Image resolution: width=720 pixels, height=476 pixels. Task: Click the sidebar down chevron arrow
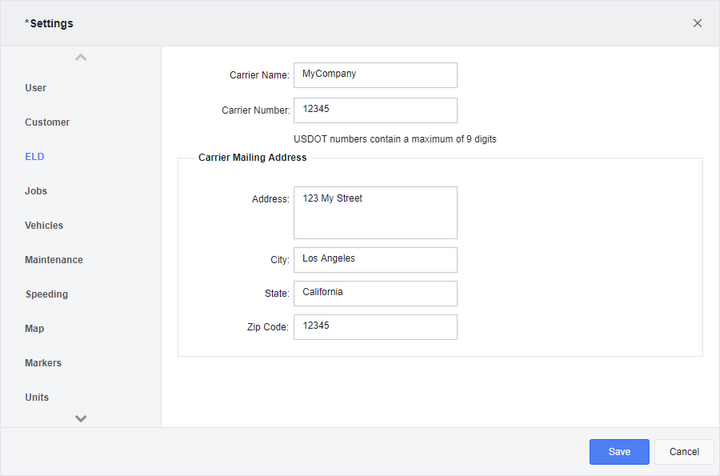pyautogui.click(x=81, y=418)
